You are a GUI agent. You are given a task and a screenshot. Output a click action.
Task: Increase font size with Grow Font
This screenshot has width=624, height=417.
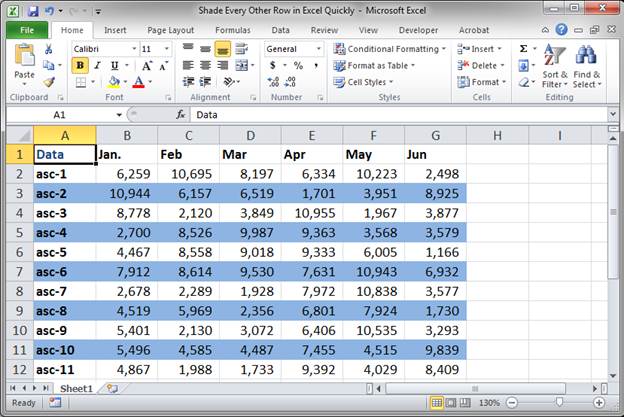coord(146,65)
